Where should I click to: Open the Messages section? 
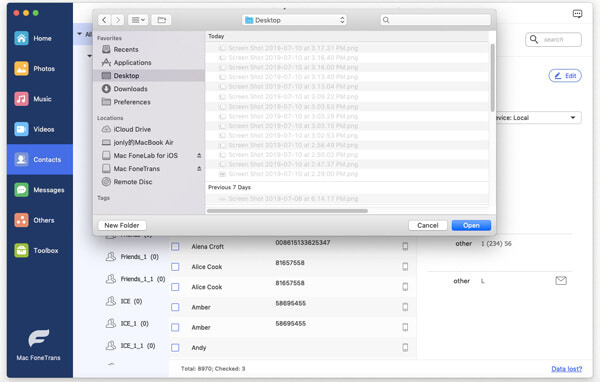click(x=39, y=190)
